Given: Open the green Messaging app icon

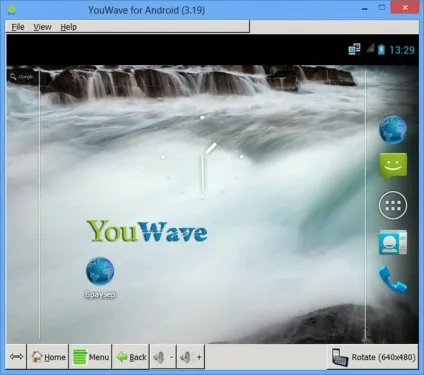Looking at the screenshot, I should [393, 166].
